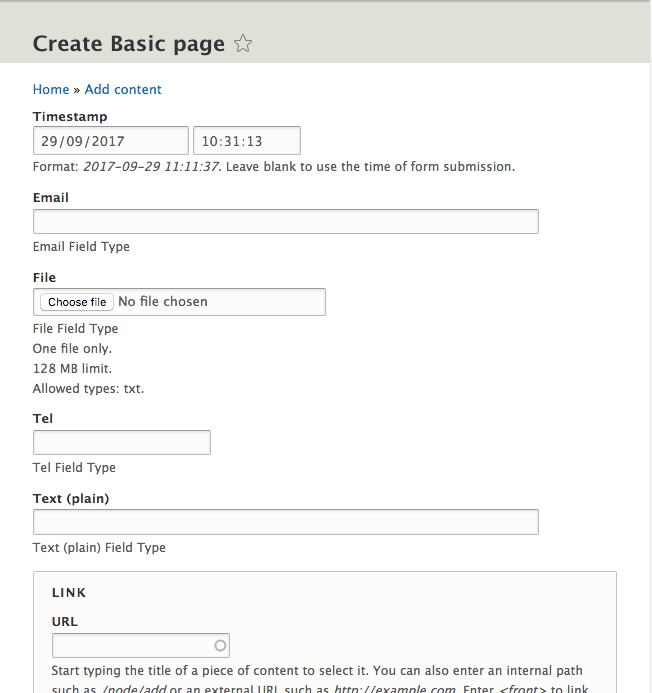
Task: Click into the Text (plain) input box
Action: (285, 522)
